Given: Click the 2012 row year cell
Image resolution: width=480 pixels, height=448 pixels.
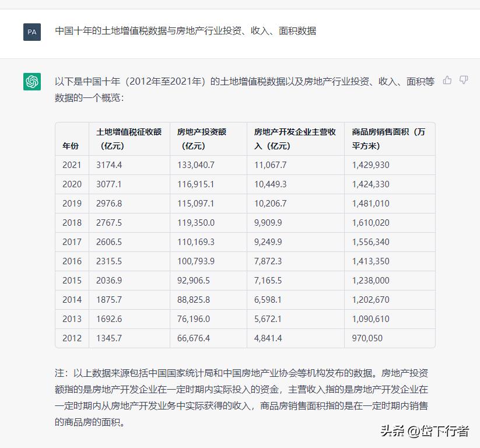Looking at the screenshot, I should click(71, 338).
